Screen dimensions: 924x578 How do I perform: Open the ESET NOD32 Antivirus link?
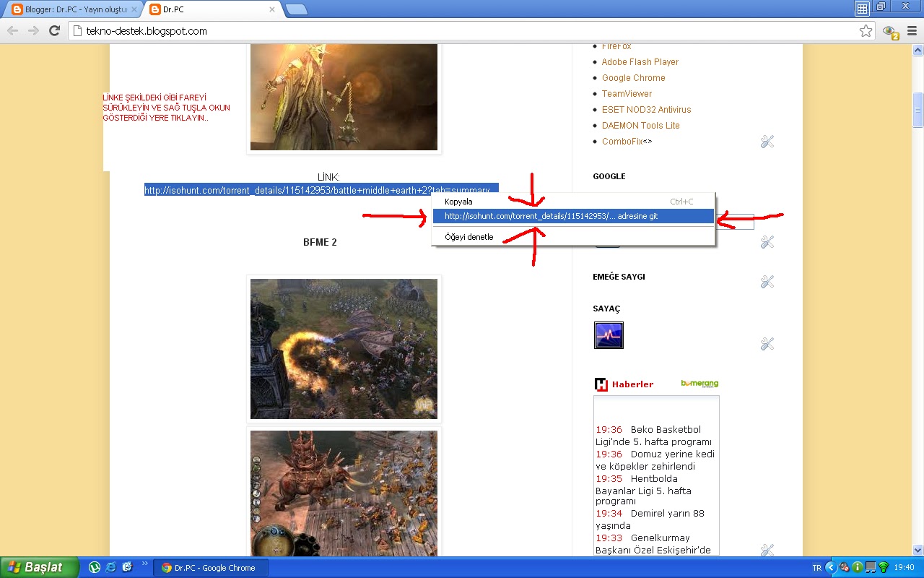646,110
